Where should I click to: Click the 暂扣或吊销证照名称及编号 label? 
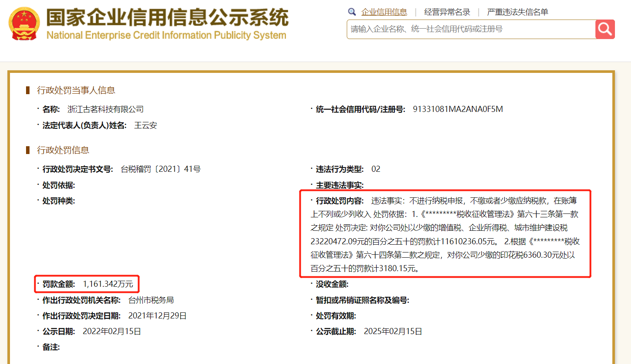362,300
